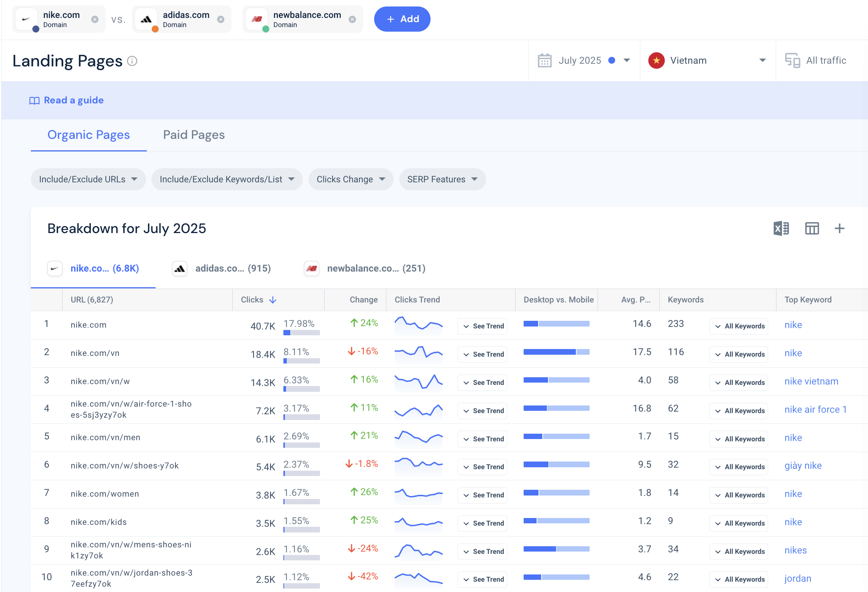Click the newbalance.com domain favicon in header
This screenshot has width=868, height=592.
(257, 19)
